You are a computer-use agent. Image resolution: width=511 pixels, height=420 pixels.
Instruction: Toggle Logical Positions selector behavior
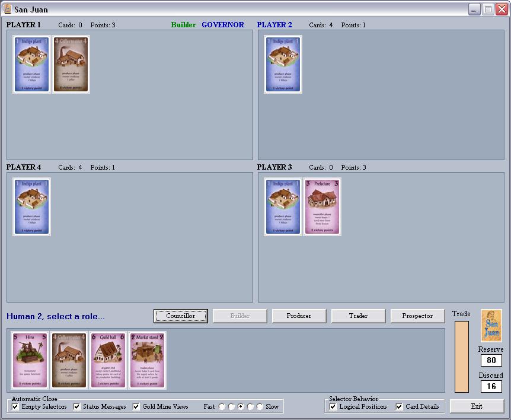tap(333, 406)
